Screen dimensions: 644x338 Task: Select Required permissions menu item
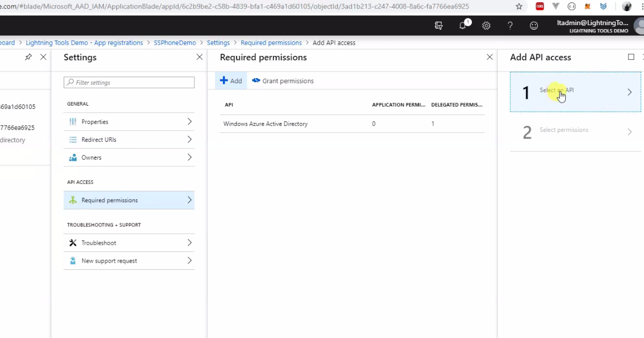pyautogui.click(x=129, y=200)
